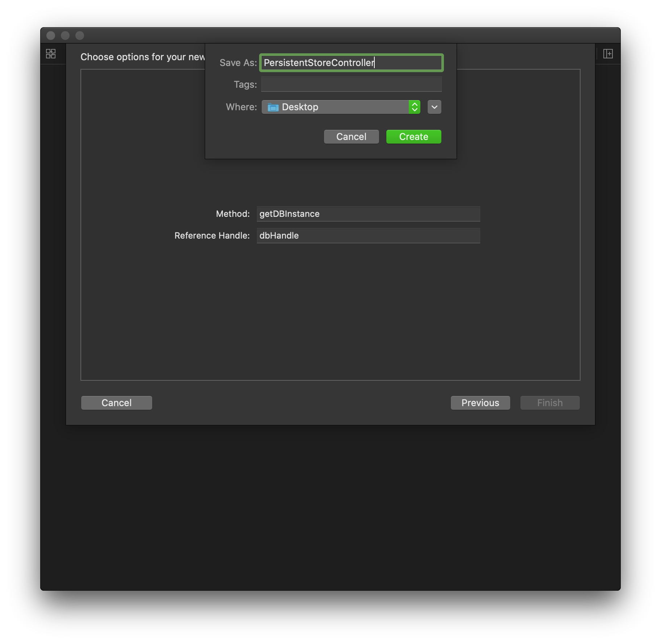
Task: Select the Method field containing getDBInstance
Action: [368, 214]
